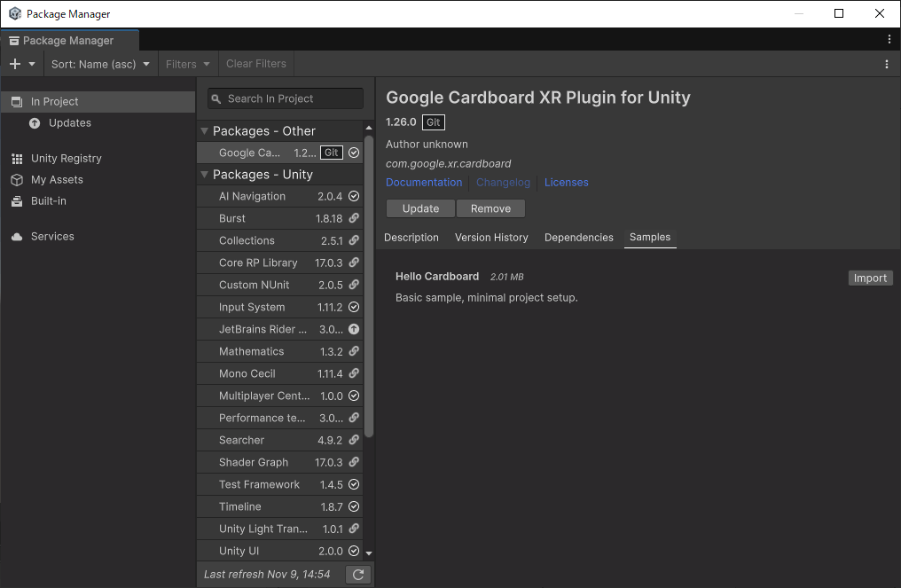Click the Search In Project field

coord(286,98)
